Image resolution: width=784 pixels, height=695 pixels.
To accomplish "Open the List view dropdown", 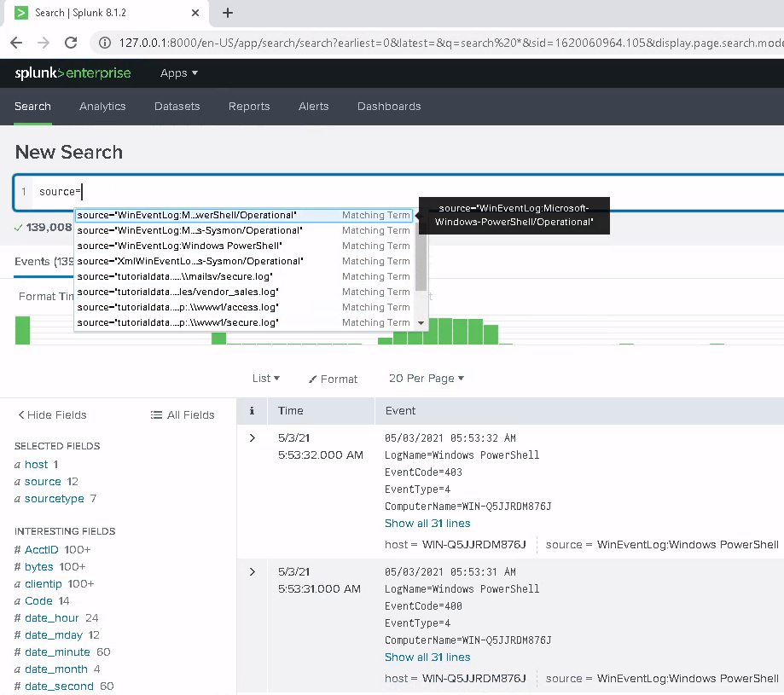I will (x=265, y=379).
